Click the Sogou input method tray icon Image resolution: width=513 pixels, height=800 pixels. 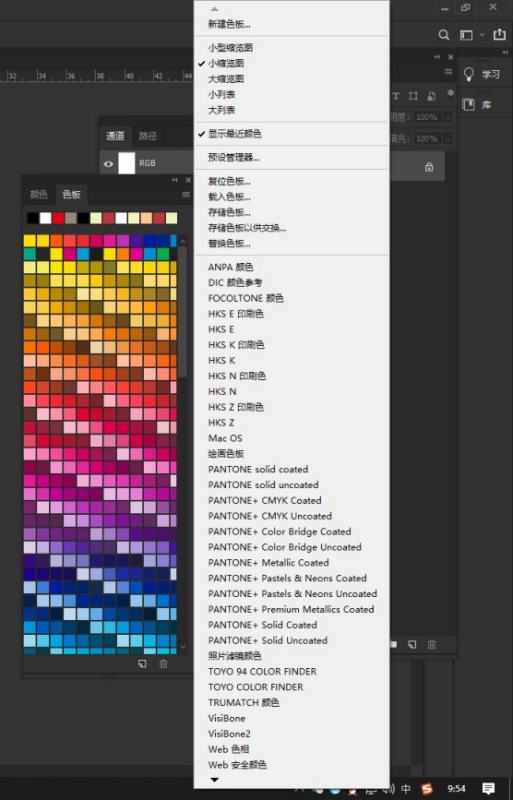pyautogui.click(x=426, y=789)
